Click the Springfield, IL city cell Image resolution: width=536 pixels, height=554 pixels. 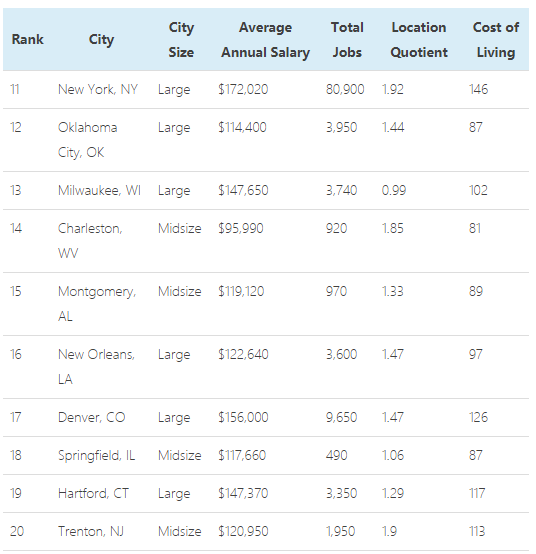coord(96,455)
